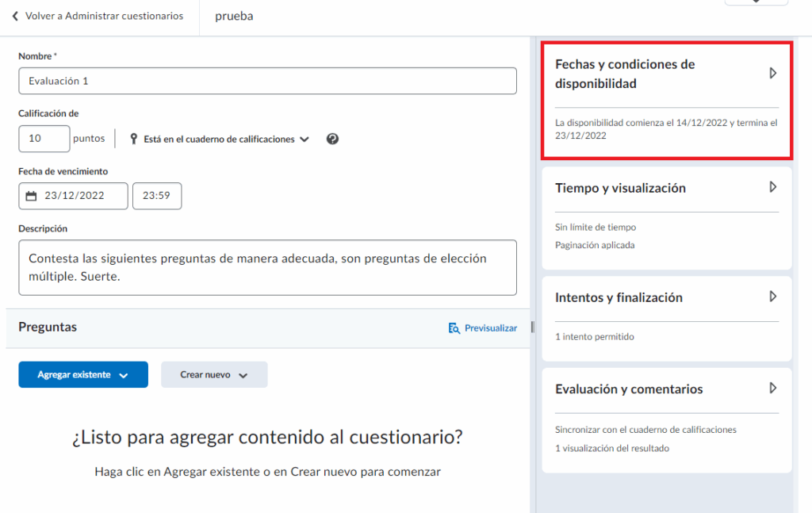The width and height of the screenshot is (812, 513).
Task: Click inside the Descripción text area
Action: pos(267,268)
